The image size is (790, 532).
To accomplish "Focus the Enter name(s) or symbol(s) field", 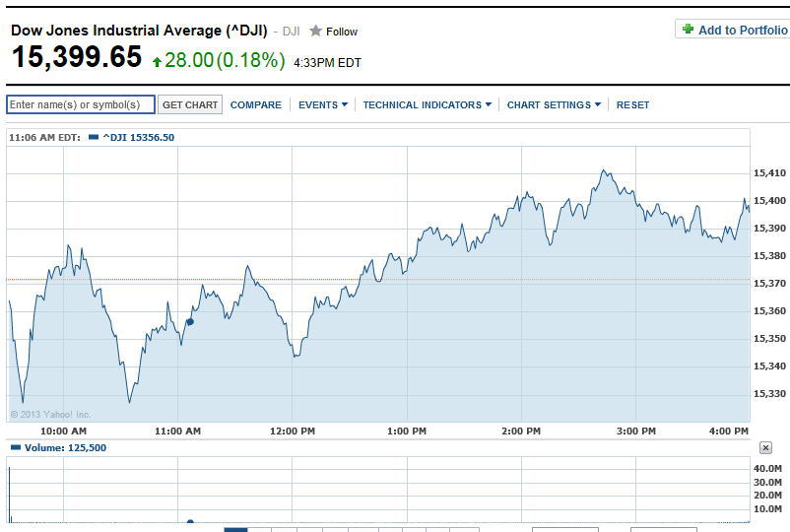I will pos(81,104).
